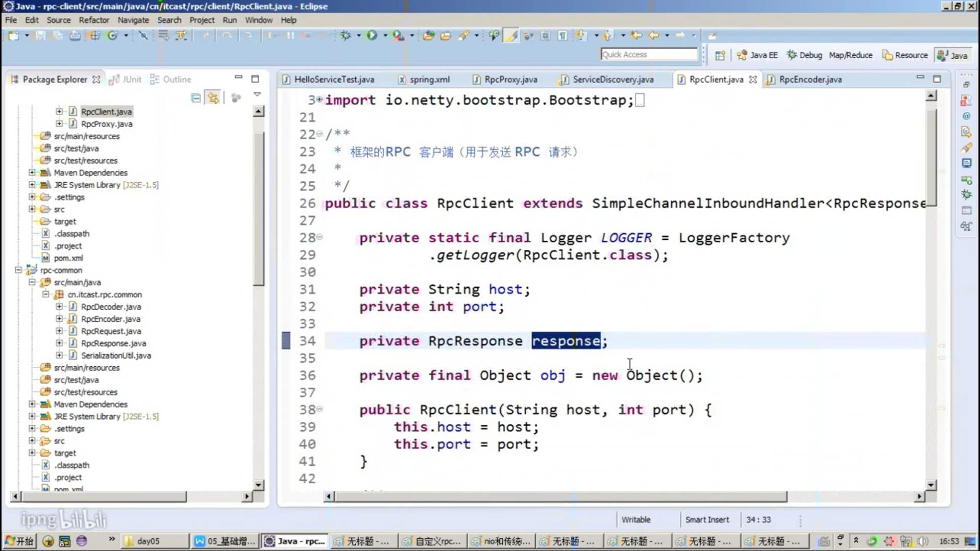This screenshot has width=980, height=551.
Task: Open the Navigate menu
Action: pos(133,20)
